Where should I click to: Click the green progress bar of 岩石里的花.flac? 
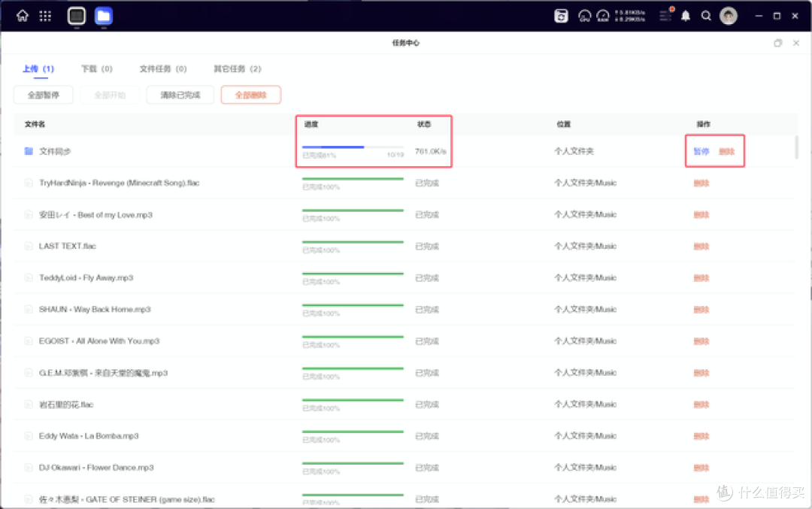353,400
